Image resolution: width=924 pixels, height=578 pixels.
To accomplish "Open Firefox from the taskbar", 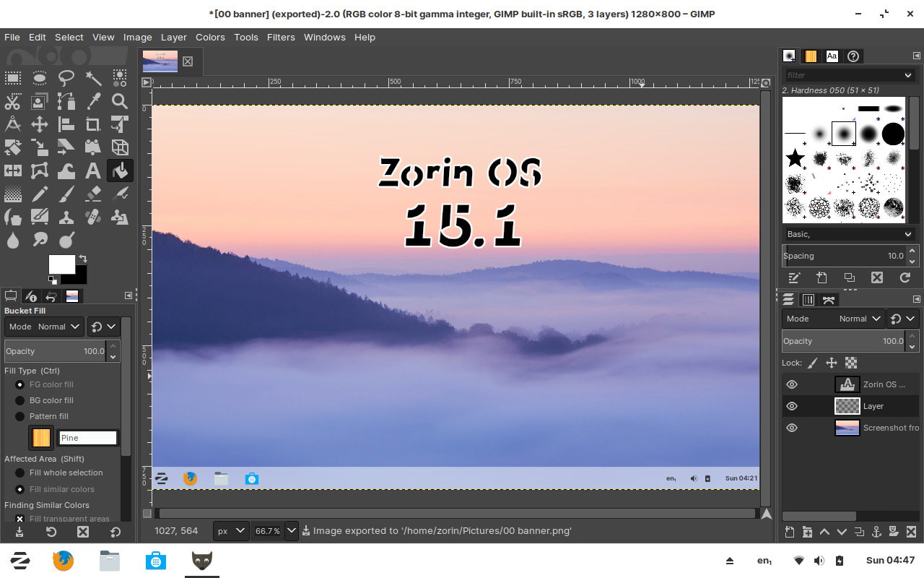I will pyautogui.click(x=64, y=560).
